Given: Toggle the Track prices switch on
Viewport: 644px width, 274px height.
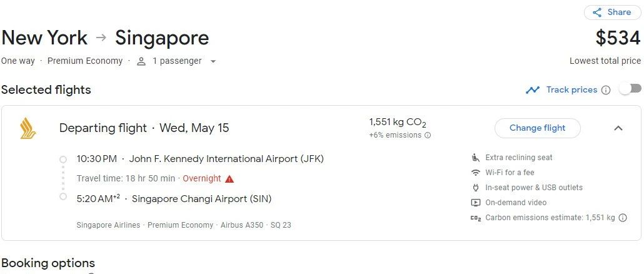Looking at the screenshot, I should (x=630, y=89).
